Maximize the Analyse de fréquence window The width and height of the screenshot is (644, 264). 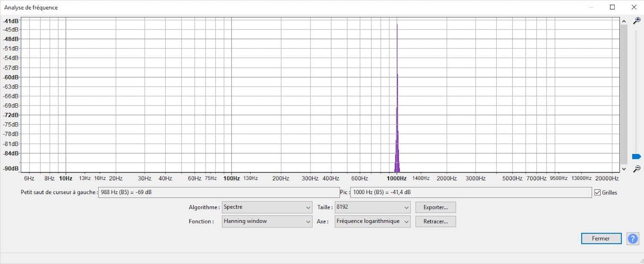[612, 7]
